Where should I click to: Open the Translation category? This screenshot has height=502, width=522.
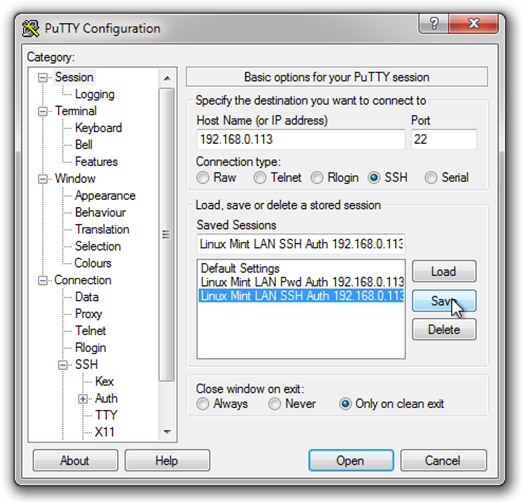(x=102, y=229)
